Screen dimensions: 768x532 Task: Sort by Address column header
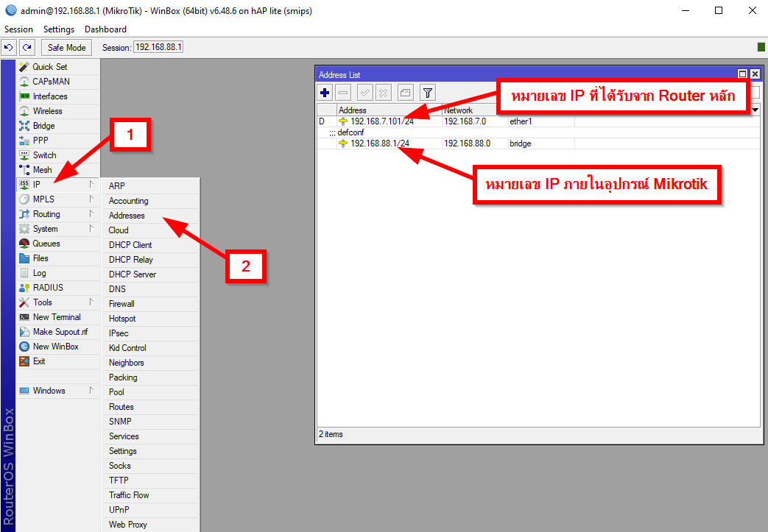pos(390,110)
